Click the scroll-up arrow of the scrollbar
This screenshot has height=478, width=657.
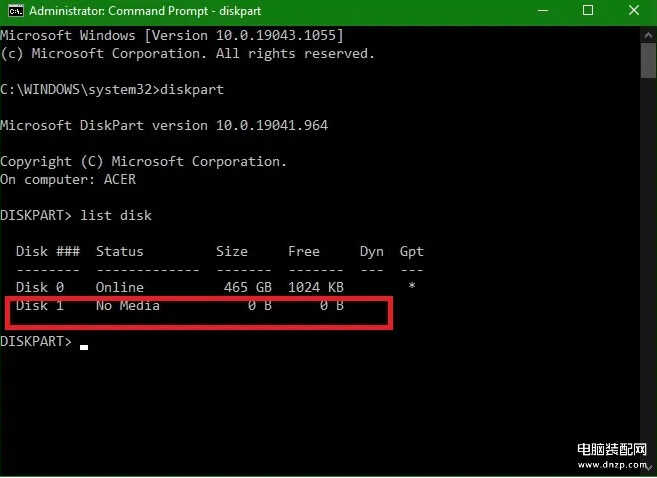[x=648, y=35]
